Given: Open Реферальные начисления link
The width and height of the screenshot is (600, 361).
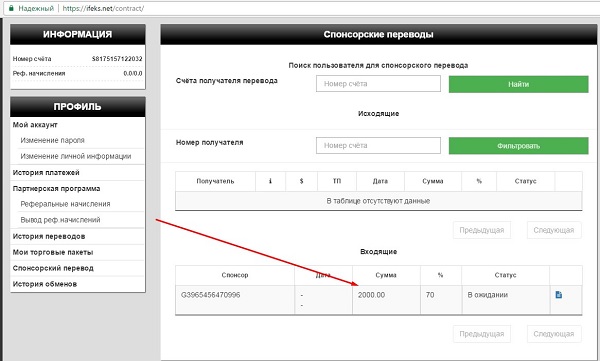Looking at the screenshot, I should tap(65, 204).
